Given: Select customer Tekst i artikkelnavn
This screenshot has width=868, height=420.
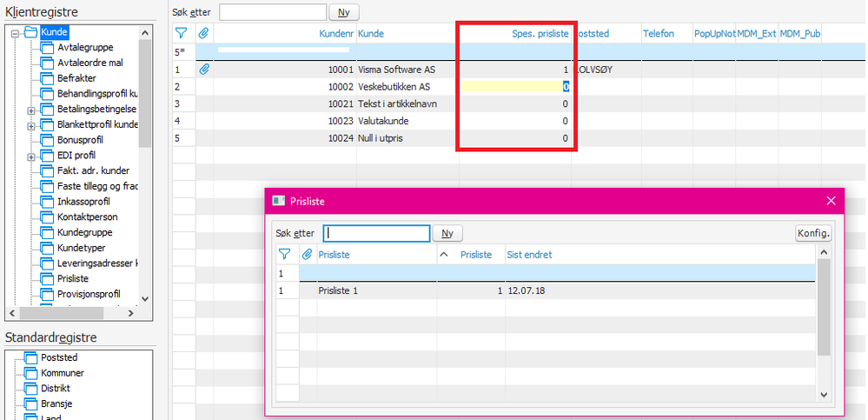Looking at the screenshot, I should click(x=399, y=104).
